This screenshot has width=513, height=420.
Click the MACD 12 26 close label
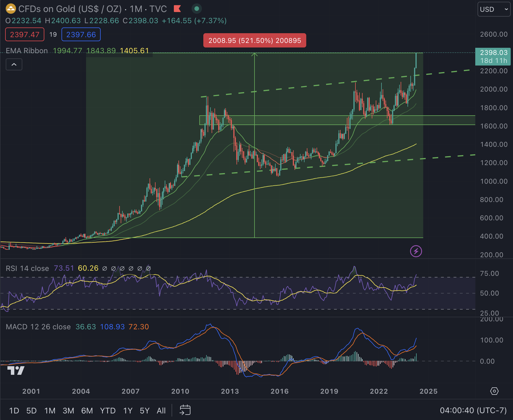(x=38, y=327)
